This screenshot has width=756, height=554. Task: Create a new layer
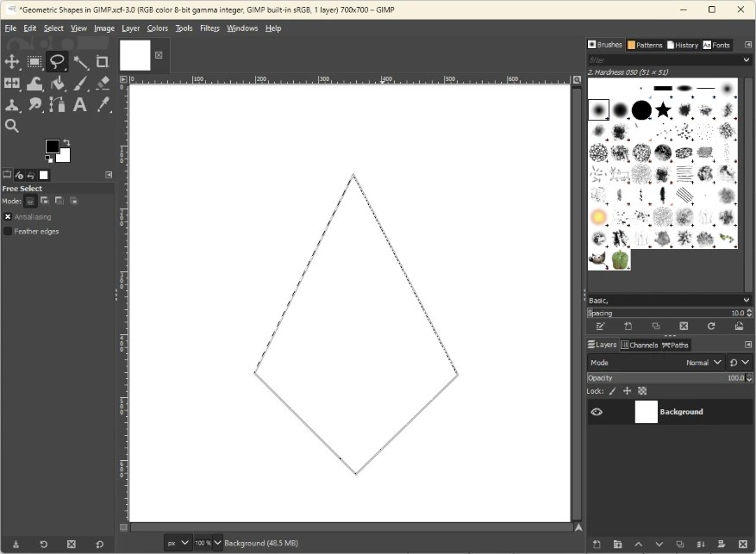[x=597, y=544]
